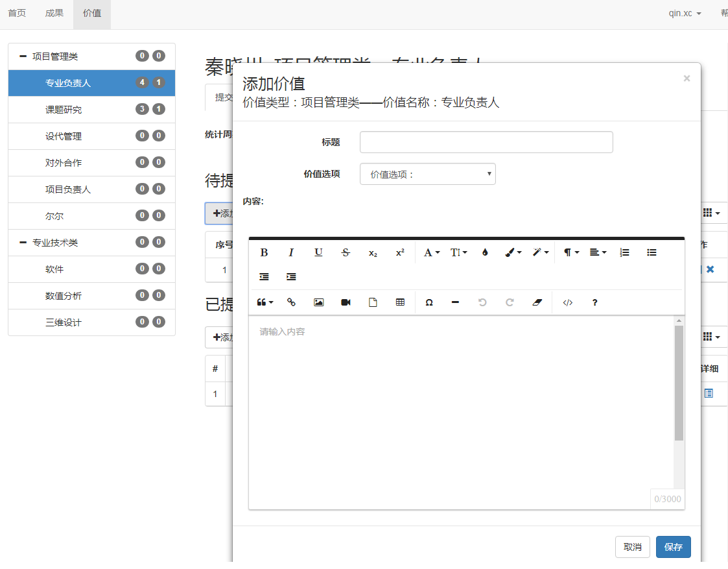Go to the 成果 navigation tab

pyautogui.click(x=54, y=14)
